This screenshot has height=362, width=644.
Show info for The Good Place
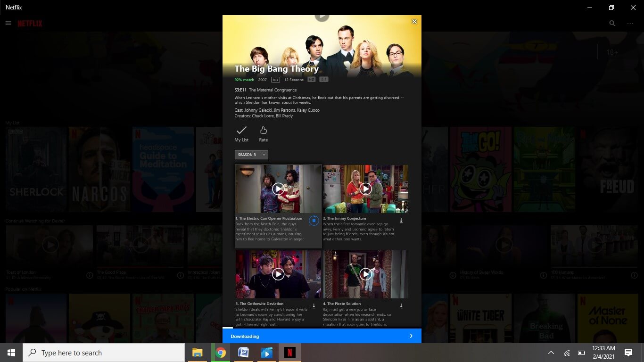coord(180,275)
